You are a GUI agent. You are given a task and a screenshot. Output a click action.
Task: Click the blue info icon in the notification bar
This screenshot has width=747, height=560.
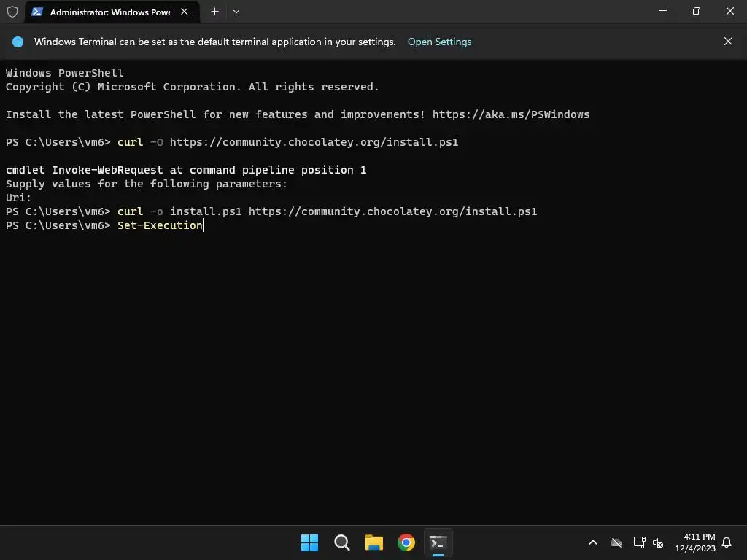point(18,42)
